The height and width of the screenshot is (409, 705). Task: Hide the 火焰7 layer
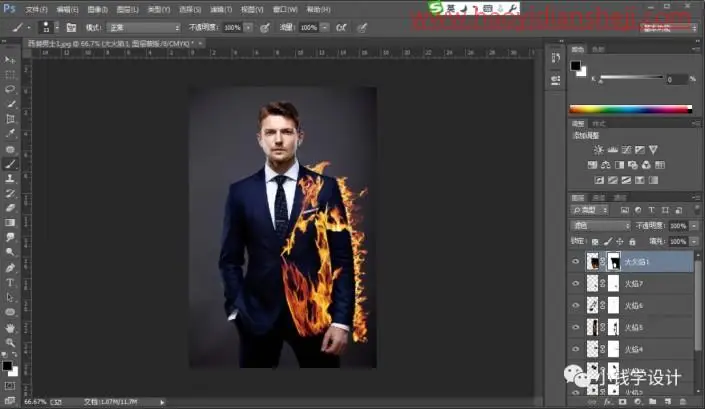pyautogui.click(x=576, y=283)
